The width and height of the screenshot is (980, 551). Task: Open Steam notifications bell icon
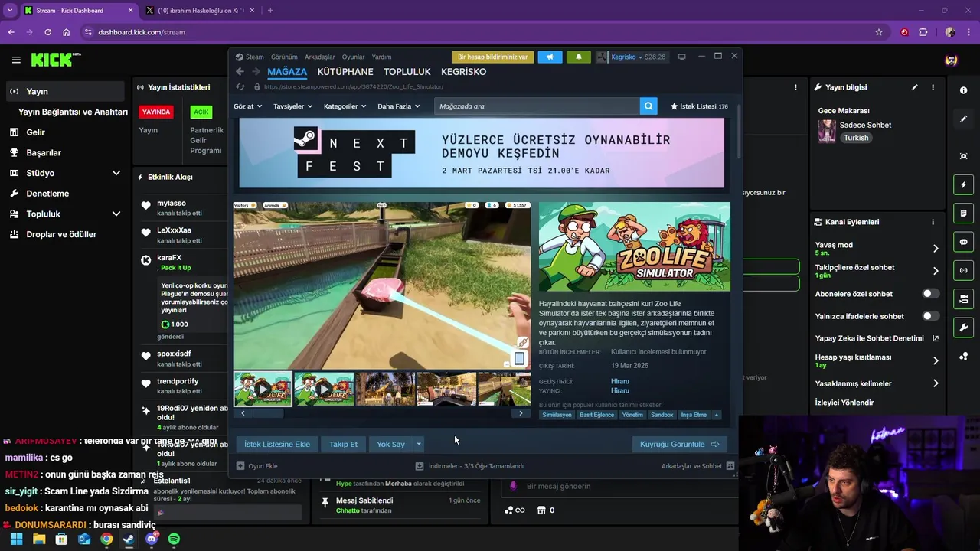point(578,57)
